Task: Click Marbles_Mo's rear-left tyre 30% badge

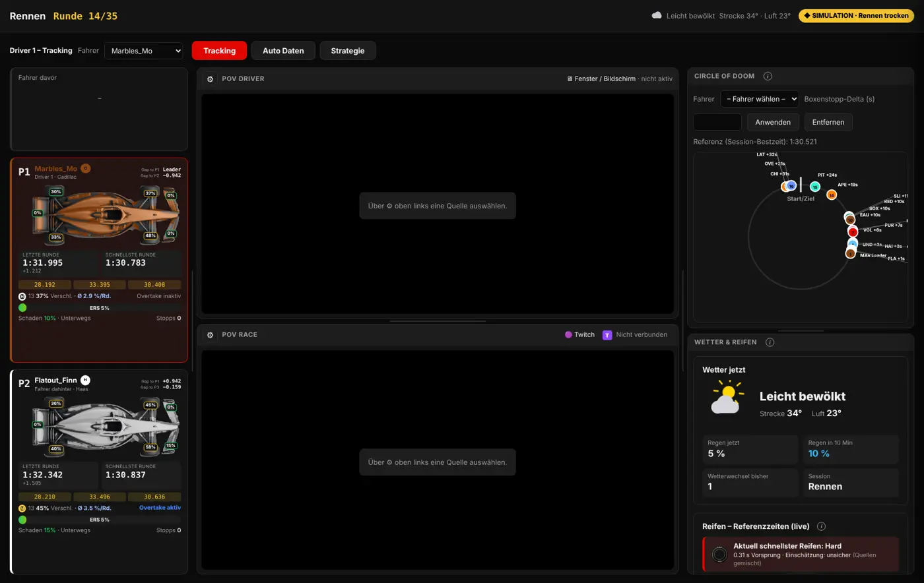Action: pos(56,192)
